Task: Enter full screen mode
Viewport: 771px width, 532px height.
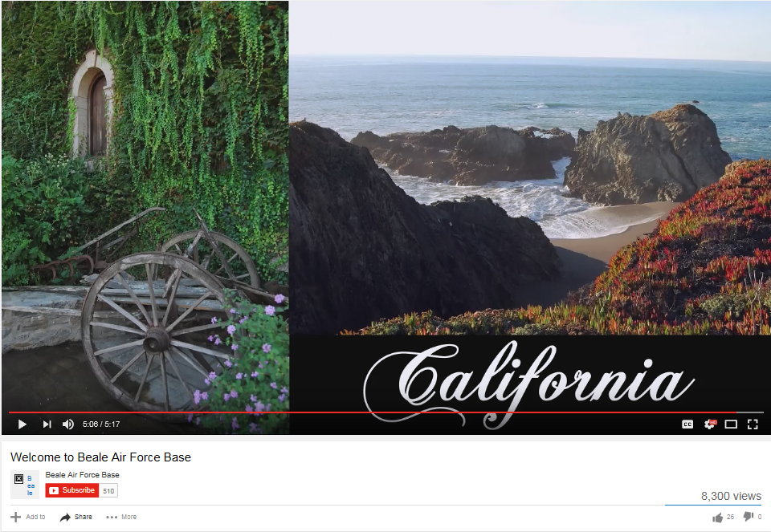Action: 753,424
